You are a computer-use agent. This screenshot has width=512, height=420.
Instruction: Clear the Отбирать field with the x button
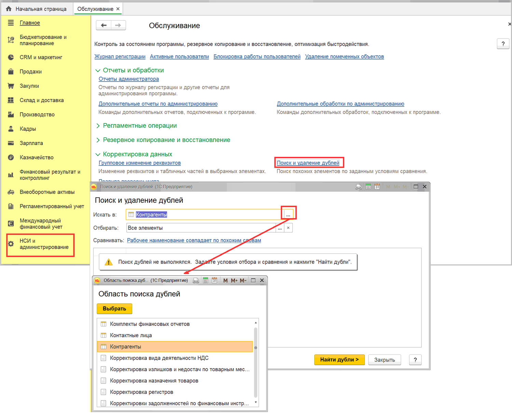(x=288, y=228)
